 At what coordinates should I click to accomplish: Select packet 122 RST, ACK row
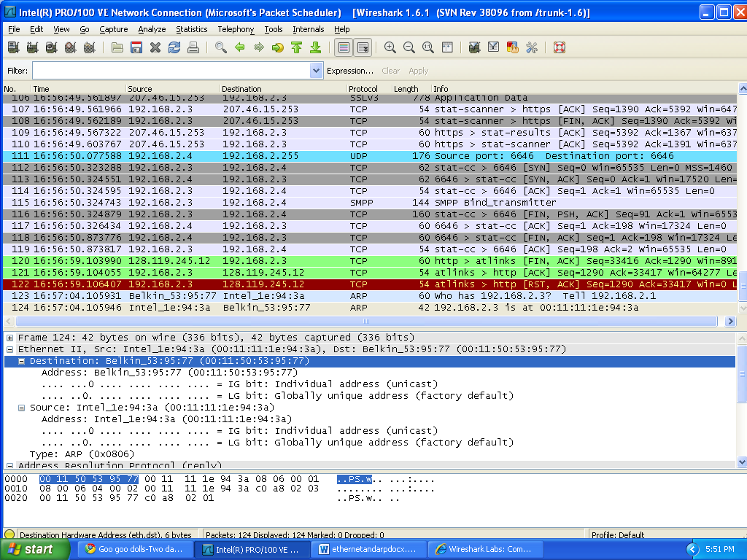tap(370, 284)
